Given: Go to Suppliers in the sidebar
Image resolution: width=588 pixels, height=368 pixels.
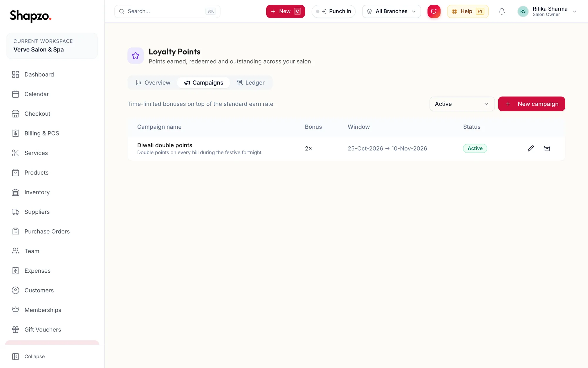Looking at the screenshot, I should [52, 212].
